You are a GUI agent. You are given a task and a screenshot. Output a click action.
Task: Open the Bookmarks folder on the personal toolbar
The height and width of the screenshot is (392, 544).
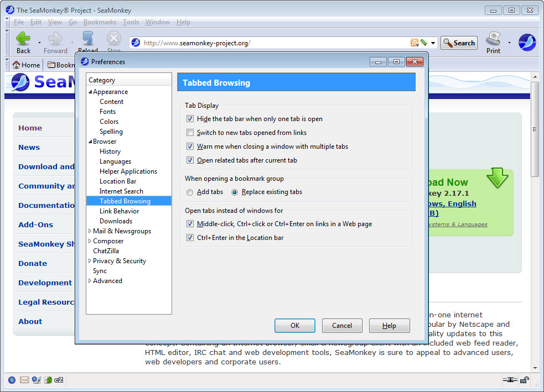pyautogui.click(x=61, y=65)
